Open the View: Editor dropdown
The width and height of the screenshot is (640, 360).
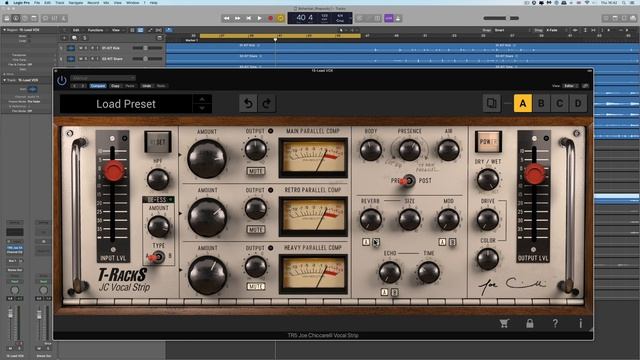click(569, 86)
